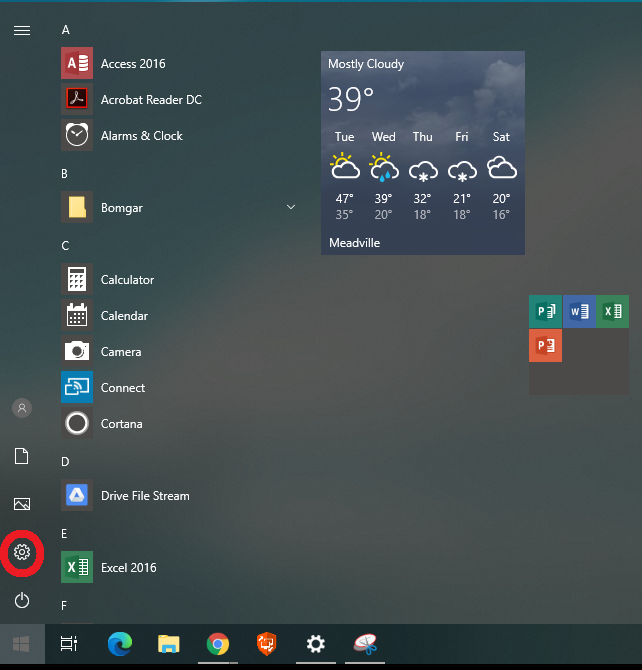The image size is (642, 670).
Task: Launch Acrobat Reader DC
Action: tap(180, 99)
